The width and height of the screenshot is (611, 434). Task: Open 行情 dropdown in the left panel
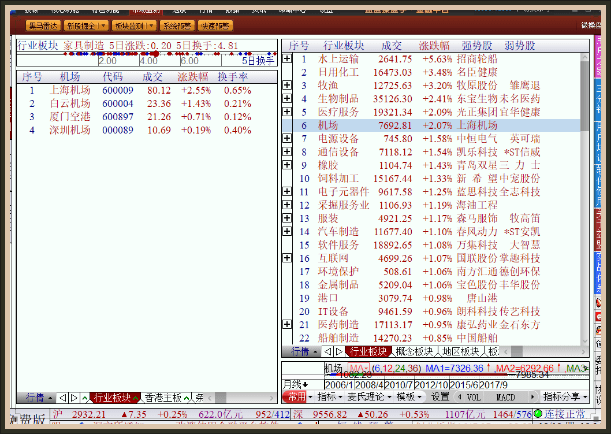[39, 397]
